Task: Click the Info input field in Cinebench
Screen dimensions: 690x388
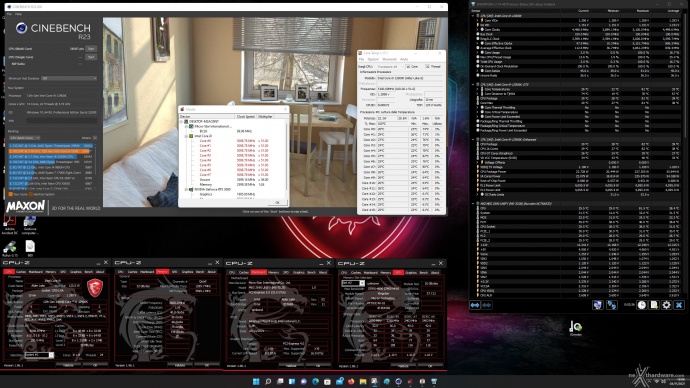Action: [61, 121]
